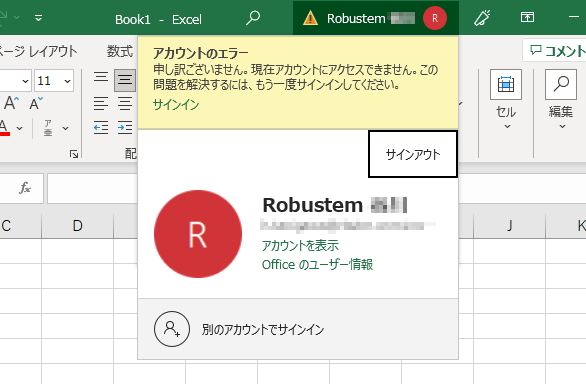
Task: Increase indent
Action: point(125,128)
